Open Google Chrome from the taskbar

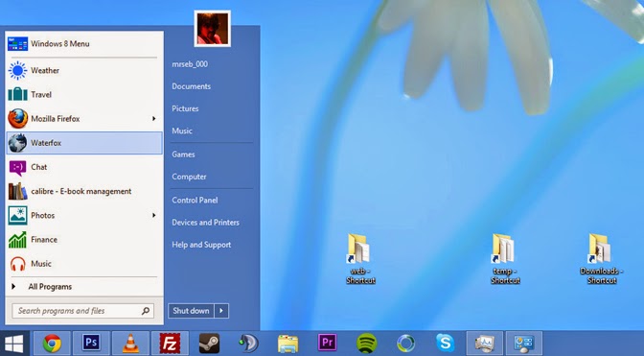pos(52,343)
